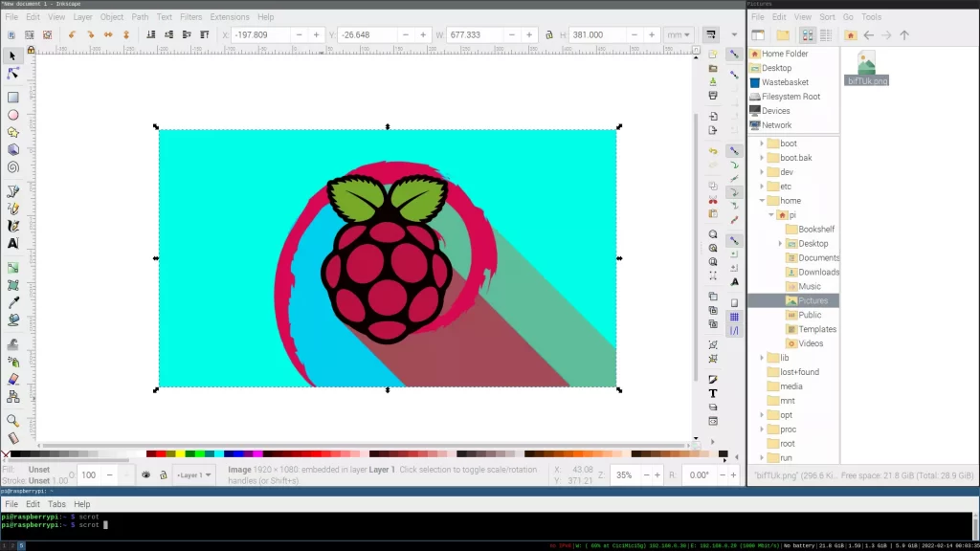This screenshot has height=551, width=980.
Task: Click the Save document icon
Action: [x=713, y=82]
